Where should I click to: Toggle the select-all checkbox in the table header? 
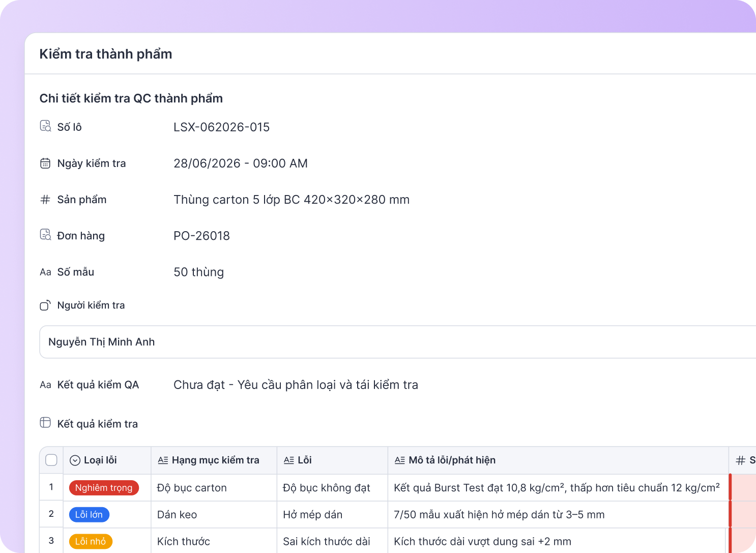51,460
